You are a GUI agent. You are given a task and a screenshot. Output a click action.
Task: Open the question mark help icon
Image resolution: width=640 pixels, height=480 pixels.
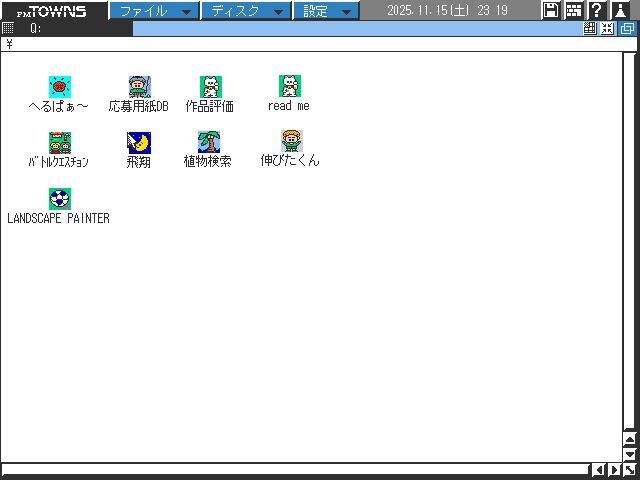tap(596, 10)
